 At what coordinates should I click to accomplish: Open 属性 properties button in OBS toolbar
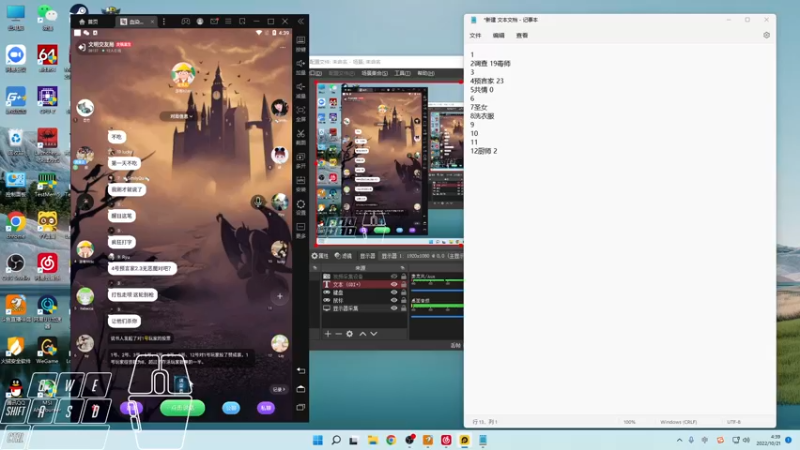(320, 256)
